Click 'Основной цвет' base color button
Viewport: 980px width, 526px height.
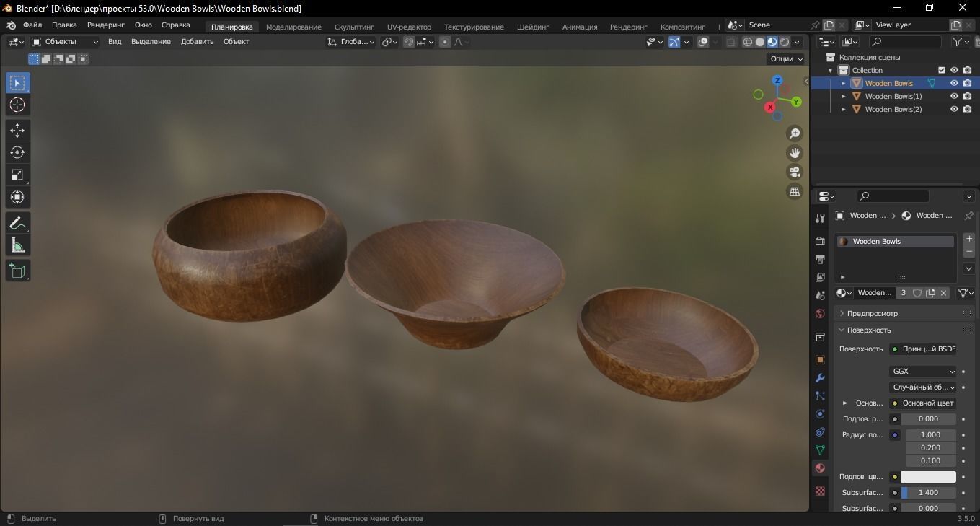923,403
